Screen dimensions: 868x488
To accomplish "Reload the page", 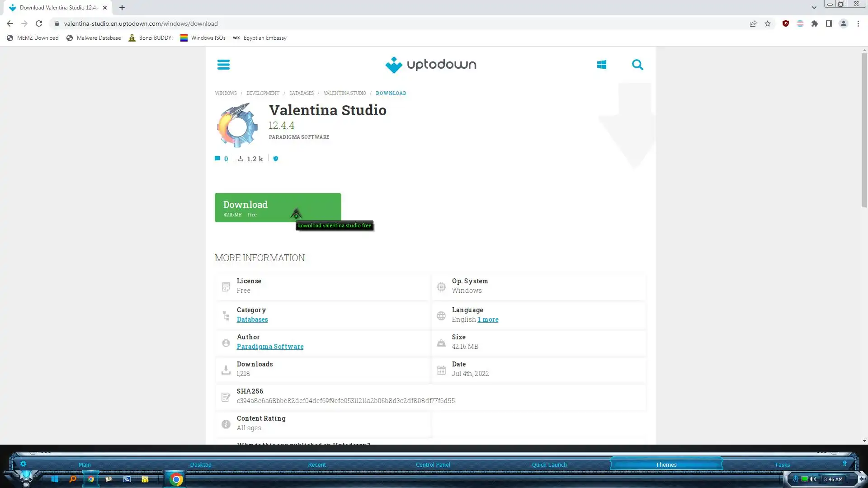I will [39, 23].
